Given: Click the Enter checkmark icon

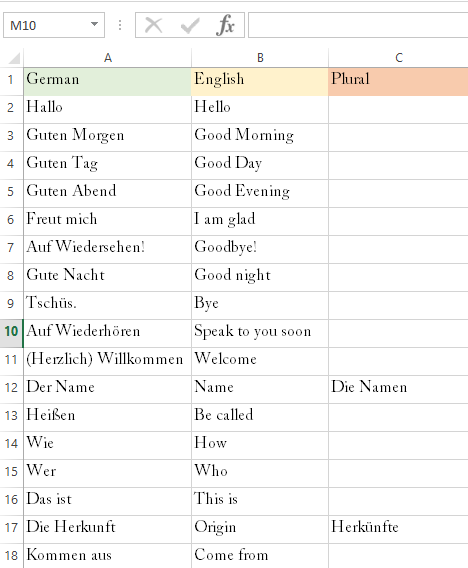Looking at the screenshot, I should point(189,25).
